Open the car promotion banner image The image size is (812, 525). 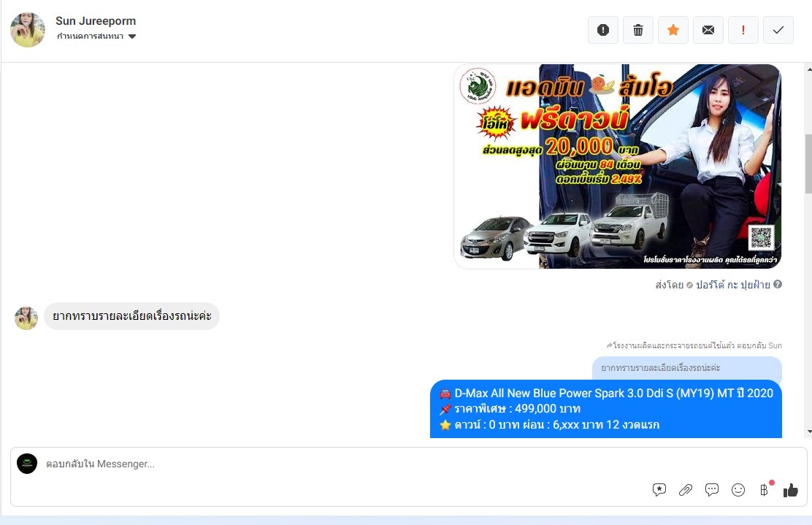[617, 166]
